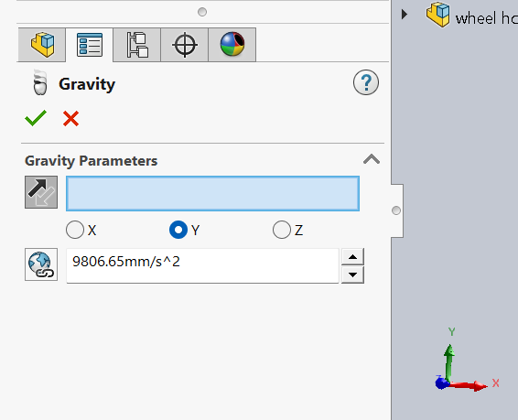518x420 pixels.
Task: Reverse gravity direction arrow button
Action: click(x=41, y=192)
